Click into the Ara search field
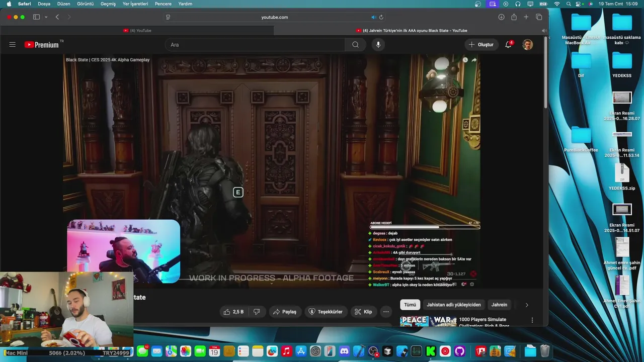The width and height of the screenshot is (644, 362). 255,45
